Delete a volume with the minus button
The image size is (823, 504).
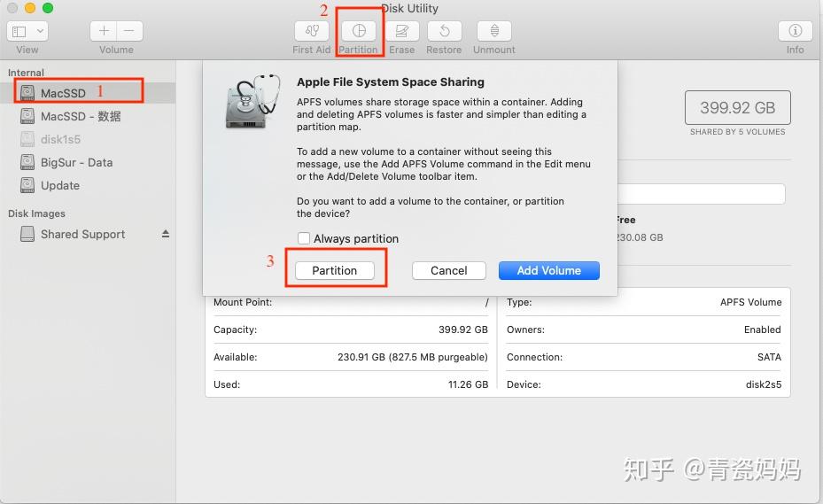tap(129, 31)
